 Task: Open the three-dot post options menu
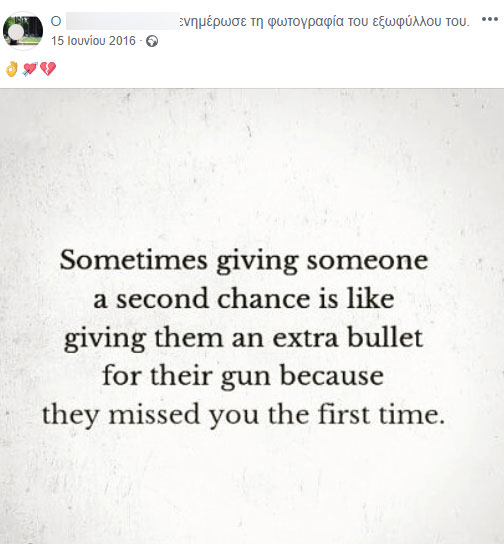pos(490,19)
